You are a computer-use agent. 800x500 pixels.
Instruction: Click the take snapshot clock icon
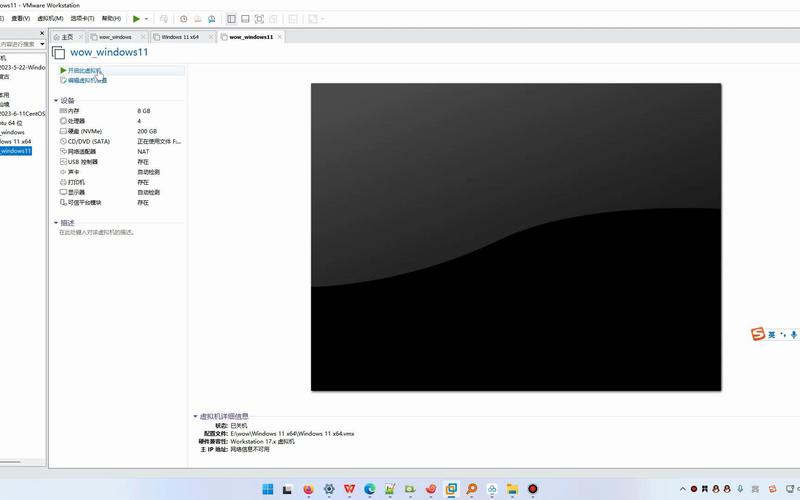point(184,19)
